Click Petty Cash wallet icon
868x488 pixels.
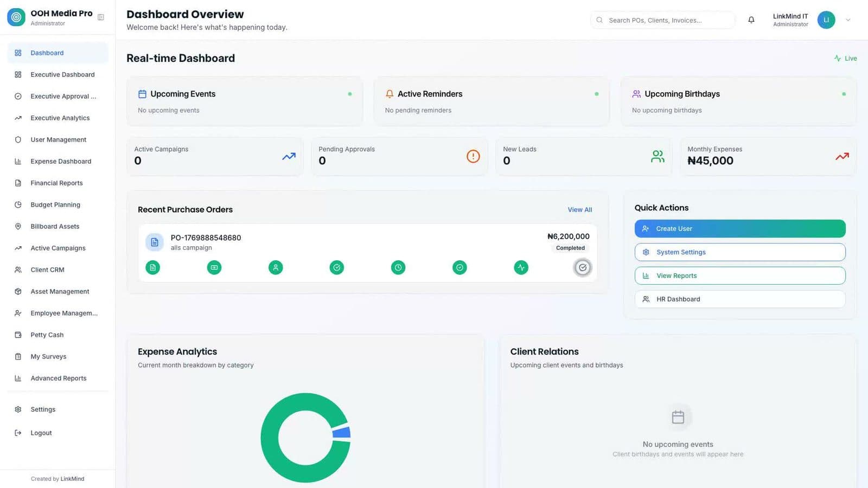click(x=18, y=335)
